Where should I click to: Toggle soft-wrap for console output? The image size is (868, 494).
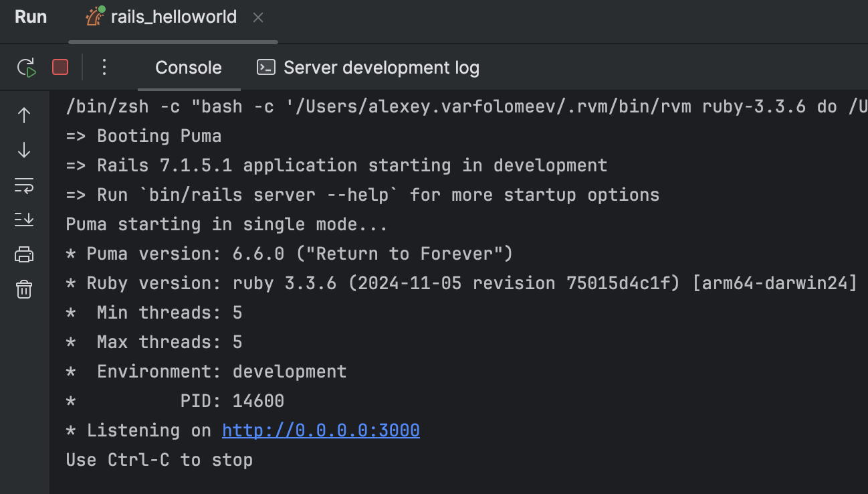pyautogui.click(x=24, y=186)
